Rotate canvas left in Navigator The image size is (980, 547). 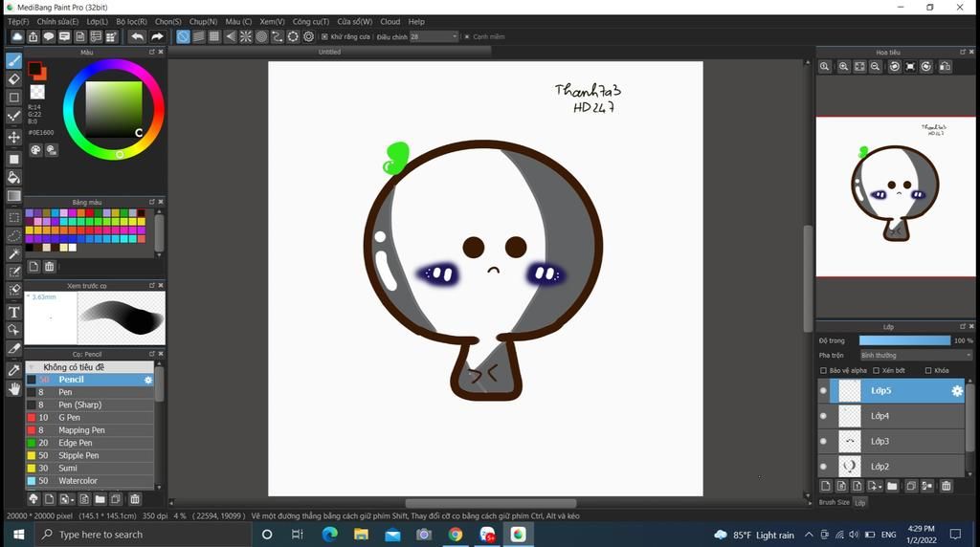(895, 66)
